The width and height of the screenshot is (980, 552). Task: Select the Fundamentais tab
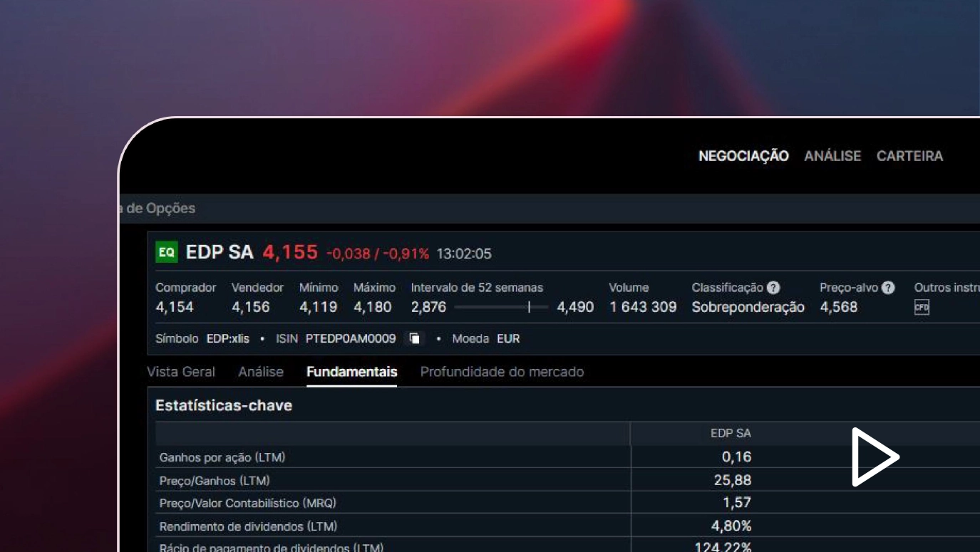click(x=351, y=372)
